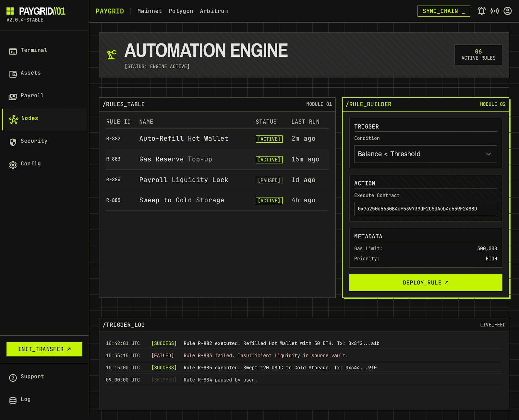Click the [ACTIVE] status badge for R-885
This screenshot has width=519, height=420.
pyautogui.click(x=269, y=201)
